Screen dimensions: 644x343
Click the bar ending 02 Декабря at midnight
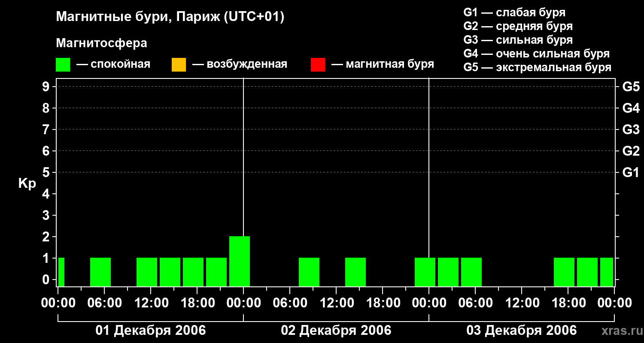tap(425, 272)
